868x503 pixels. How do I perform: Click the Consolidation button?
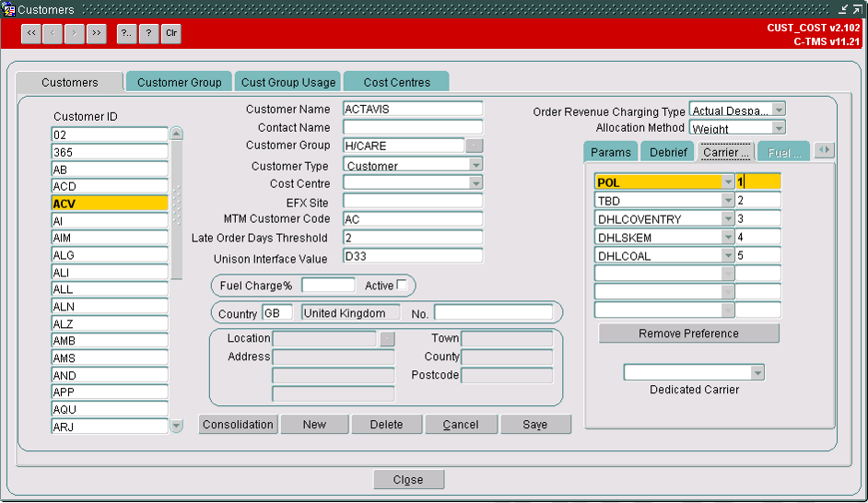[x=238, y=425]
